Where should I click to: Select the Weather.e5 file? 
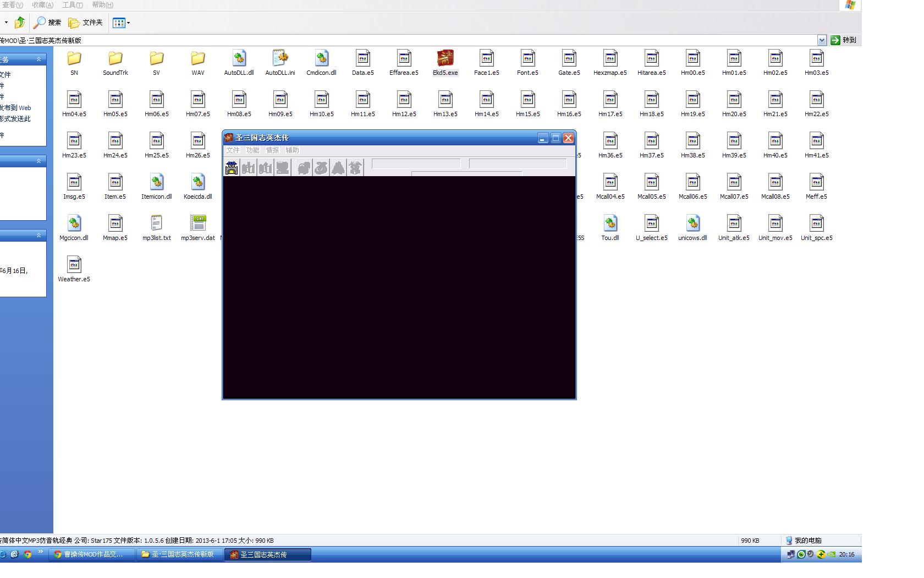tap(74, 265)
